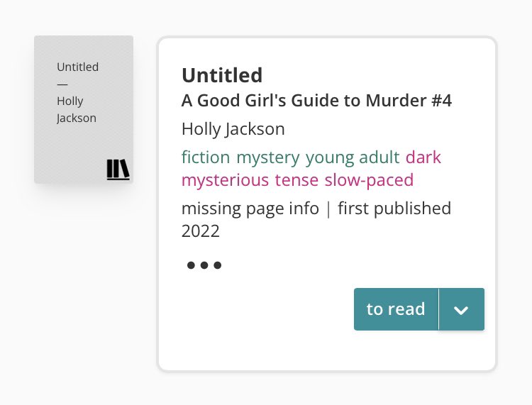Screen dimensions: 532x405
Task: Open the three-dot more options menu
Action: pyautogui.click(x=204, y=265)
